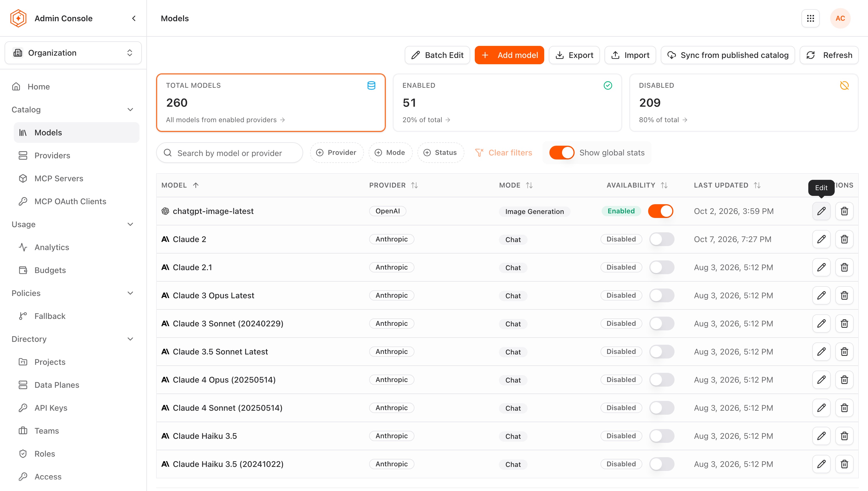Delete the Claude Haiku 3.5 (20241022) row

[x=844, y=464]
